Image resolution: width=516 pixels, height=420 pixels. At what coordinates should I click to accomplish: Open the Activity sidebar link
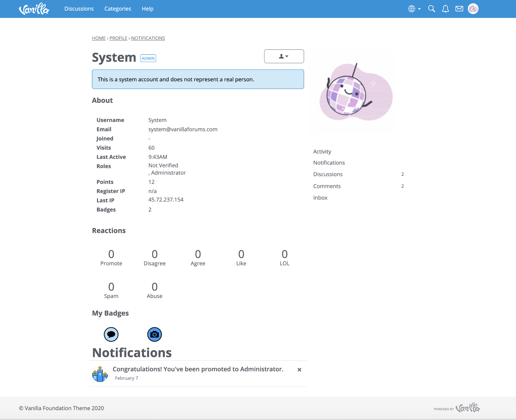(322, 151)
